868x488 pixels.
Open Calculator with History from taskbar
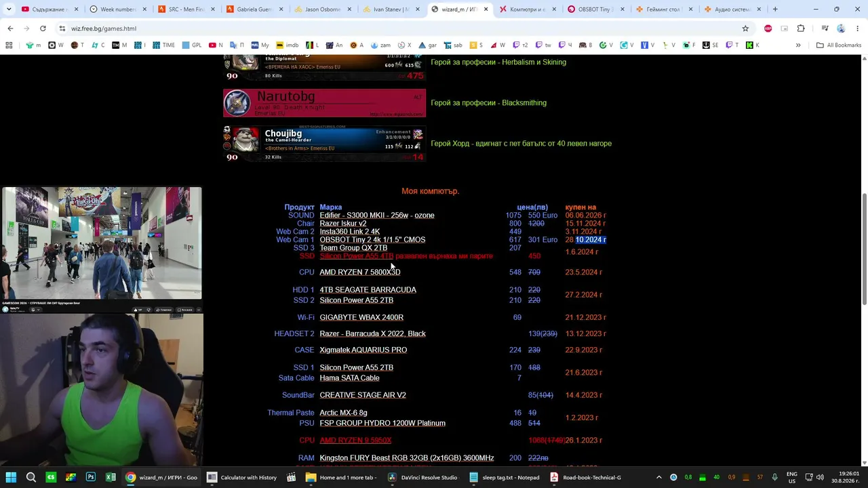[x=243, y=477]
